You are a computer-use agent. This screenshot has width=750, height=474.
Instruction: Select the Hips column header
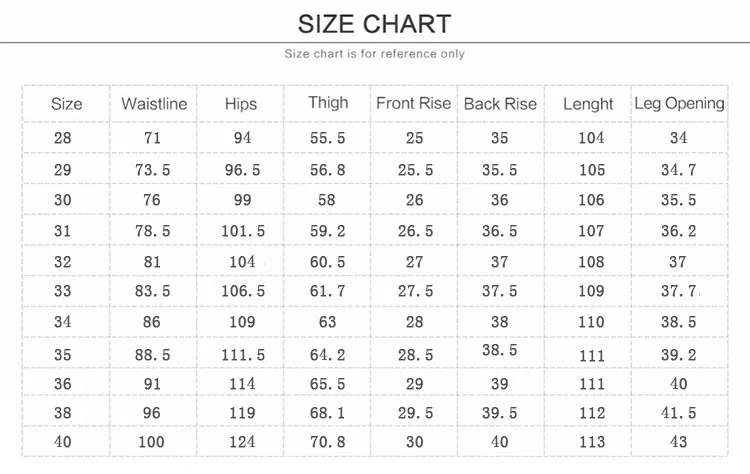[241, 104]
